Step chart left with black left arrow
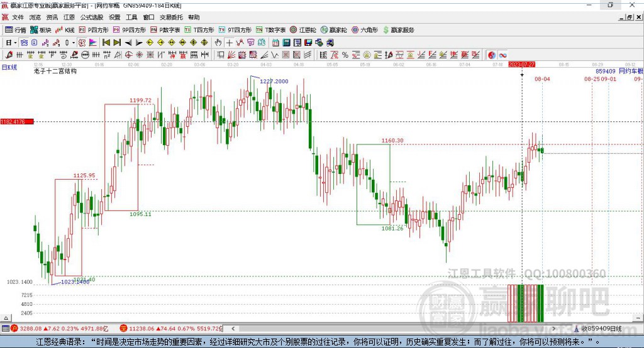 (x=128, y=43)
